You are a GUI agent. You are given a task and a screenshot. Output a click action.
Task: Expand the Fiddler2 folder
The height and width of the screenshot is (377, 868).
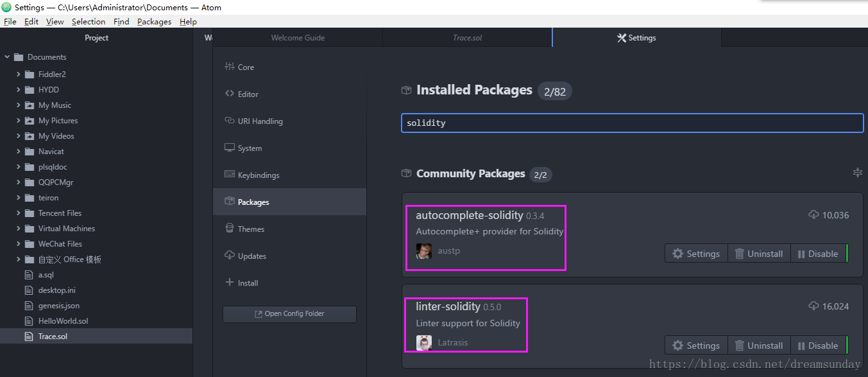(19, 75)
